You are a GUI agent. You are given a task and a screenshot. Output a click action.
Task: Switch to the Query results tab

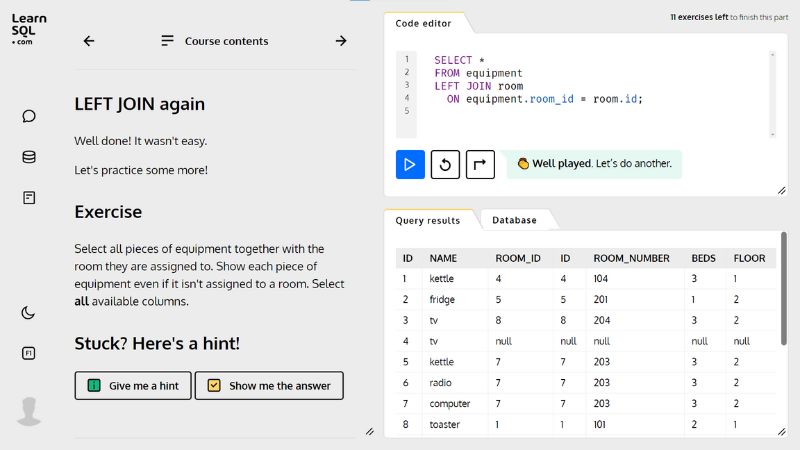428,220
